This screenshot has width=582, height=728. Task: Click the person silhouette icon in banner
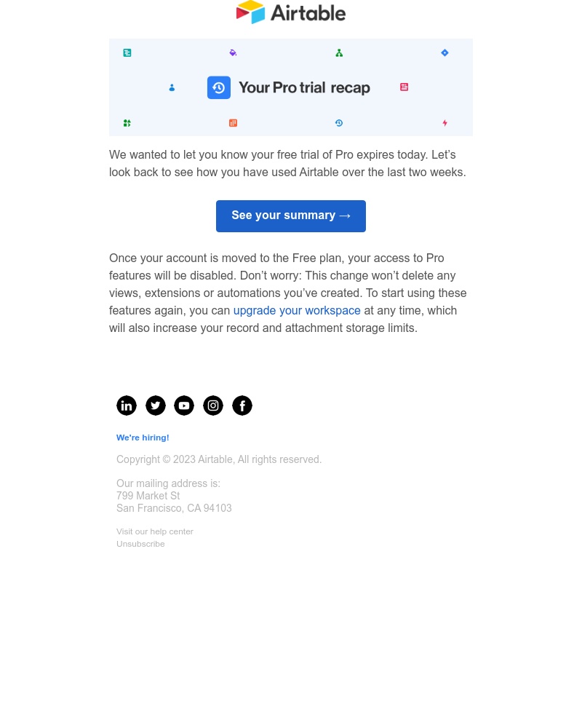pos(172,87)
